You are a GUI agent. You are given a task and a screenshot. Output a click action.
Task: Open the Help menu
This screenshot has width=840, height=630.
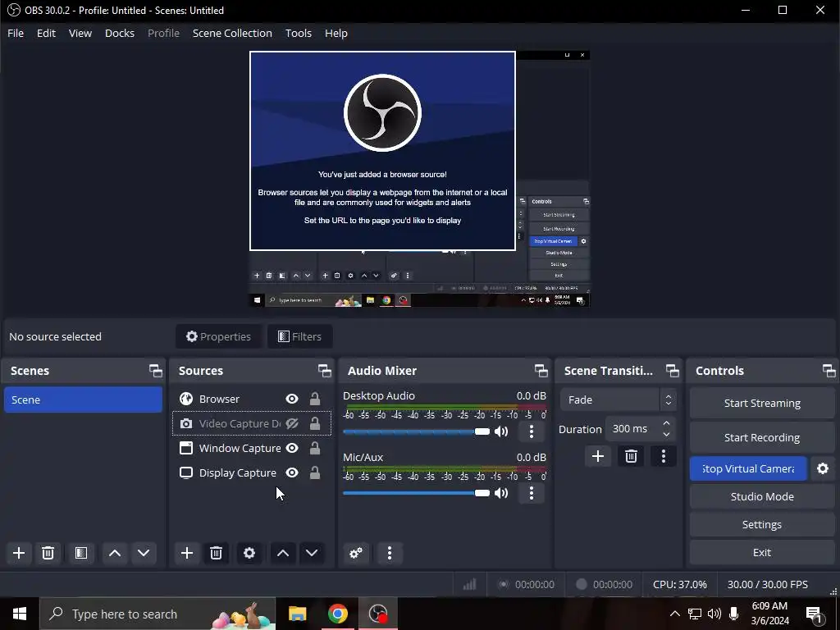(336, 33)
